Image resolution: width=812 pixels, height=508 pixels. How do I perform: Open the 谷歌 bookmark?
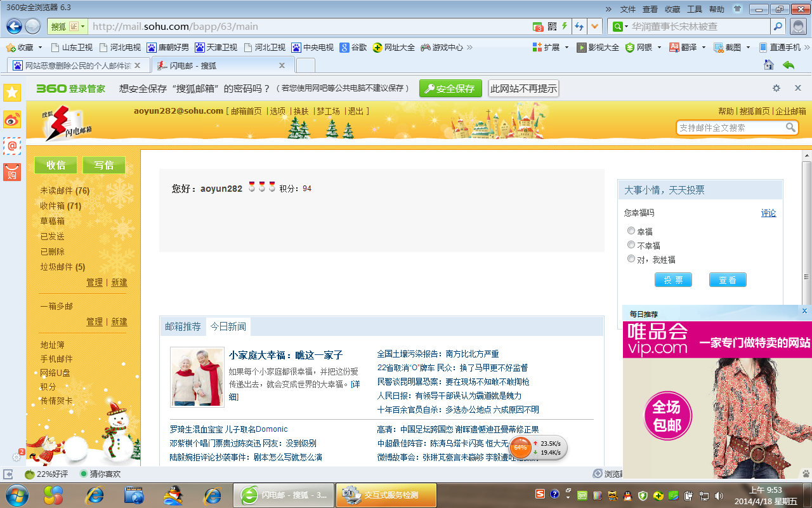(x=353, y=48)
